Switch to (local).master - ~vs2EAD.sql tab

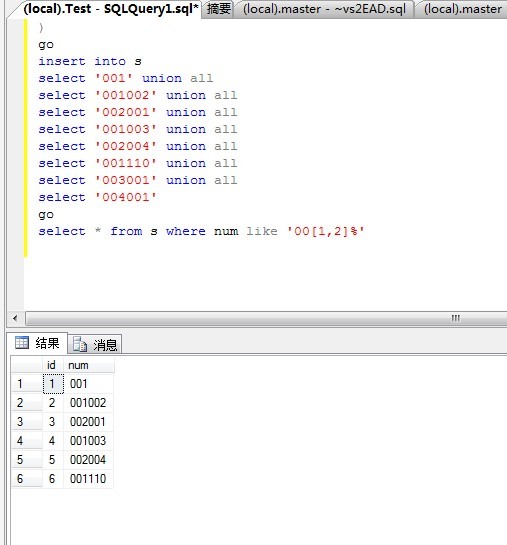[x=324, y=9]
